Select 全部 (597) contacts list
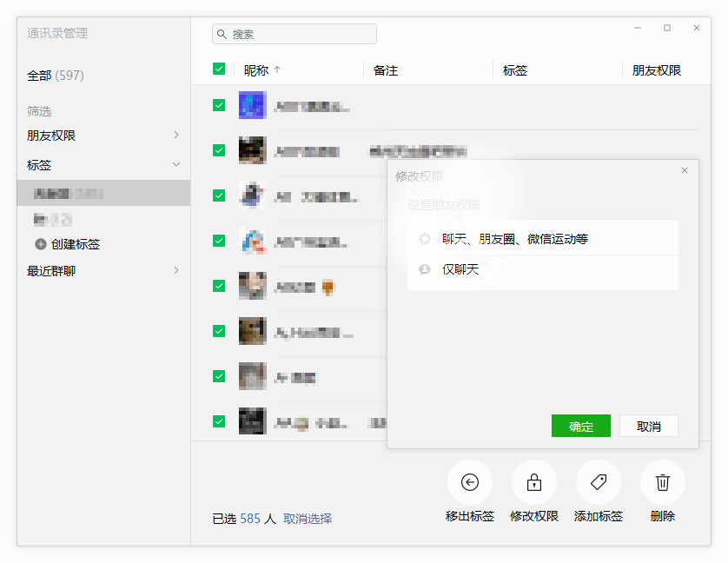 [x=56, y=76]
